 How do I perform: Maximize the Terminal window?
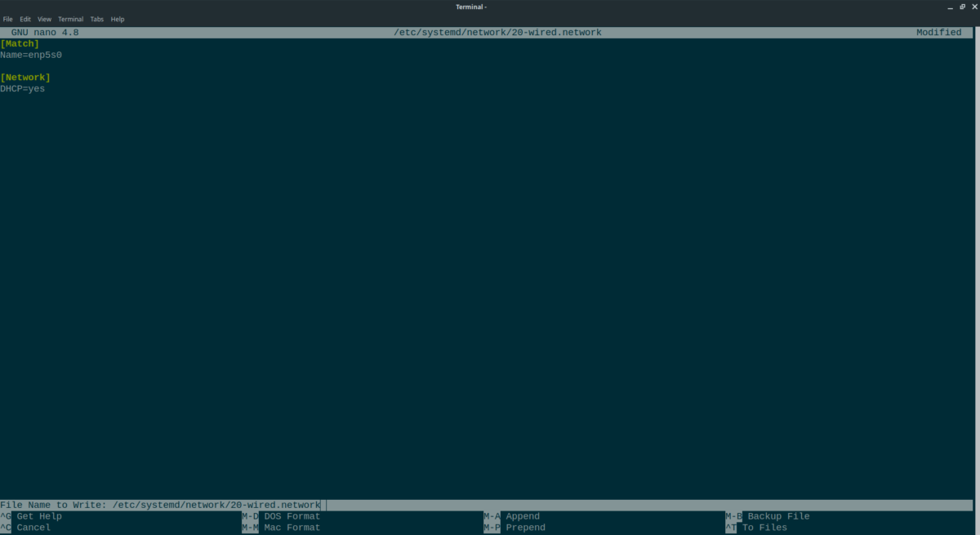pos(962,7)
